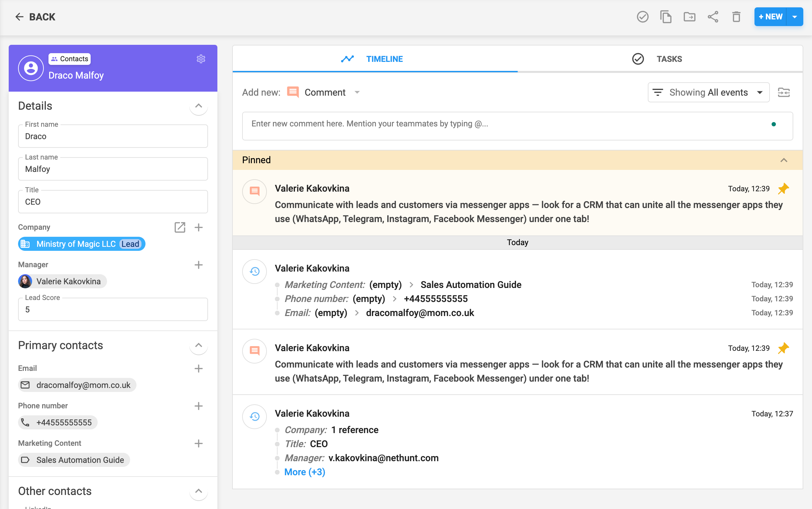Click the comment text input field
The image size is (812, 509).
click(x=518, y=123)
